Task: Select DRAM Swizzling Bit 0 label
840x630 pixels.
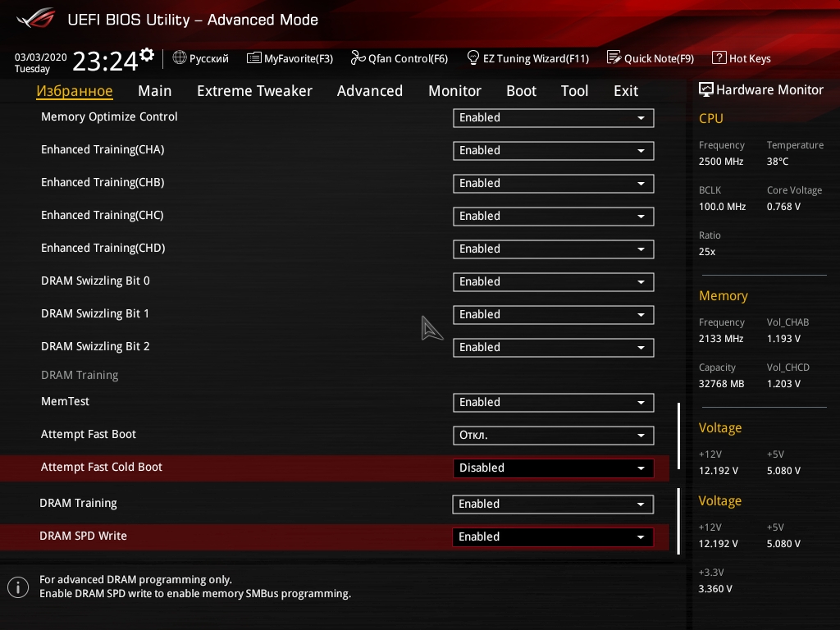Action: pyautogui.click(x=95, y=281)
